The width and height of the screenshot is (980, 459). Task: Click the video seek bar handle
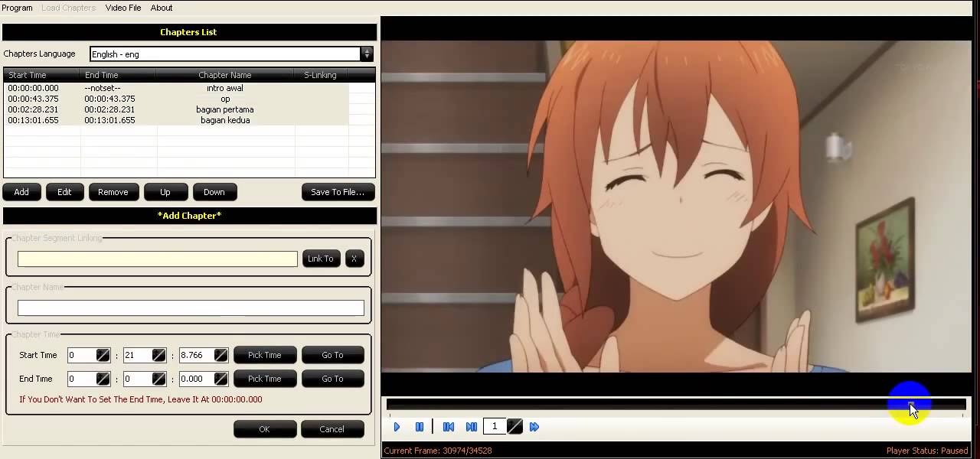911,405
